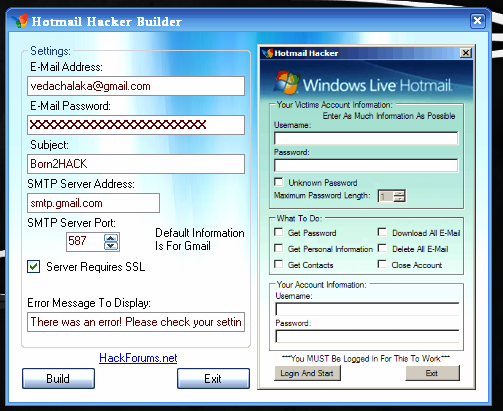Click the Exit button in Hotmail Hacker
The height and width of the screenshot is (411, 503).
[x=432, y=373]
